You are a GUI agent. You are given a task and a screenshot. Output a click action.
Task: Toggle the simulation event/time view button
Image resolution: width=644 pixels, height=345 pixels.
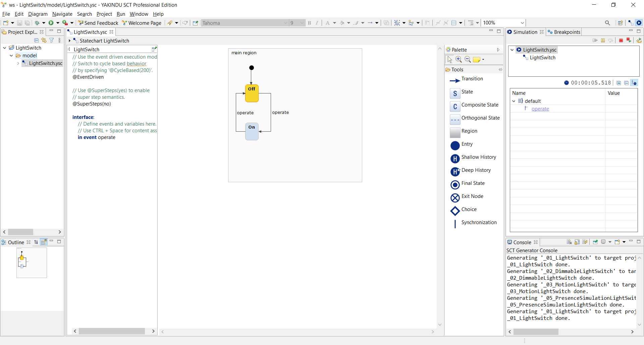pos(634,83)
